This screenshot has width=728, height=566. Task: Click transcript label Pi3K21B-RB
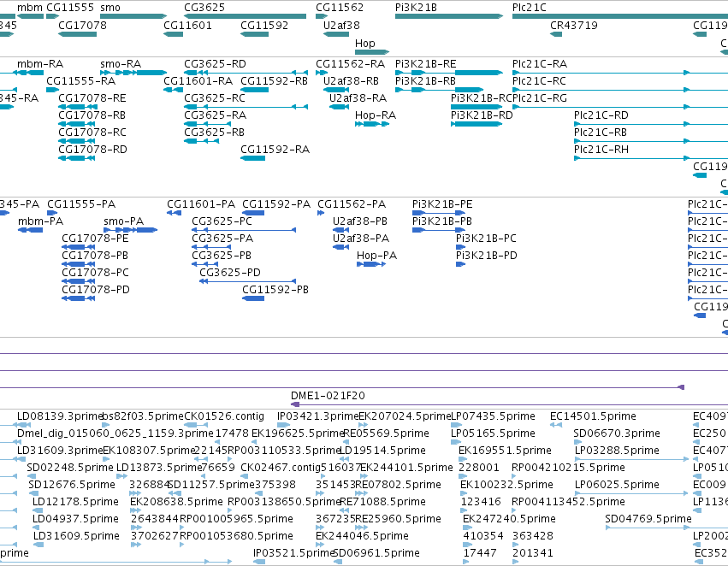(x=425, y=80)
